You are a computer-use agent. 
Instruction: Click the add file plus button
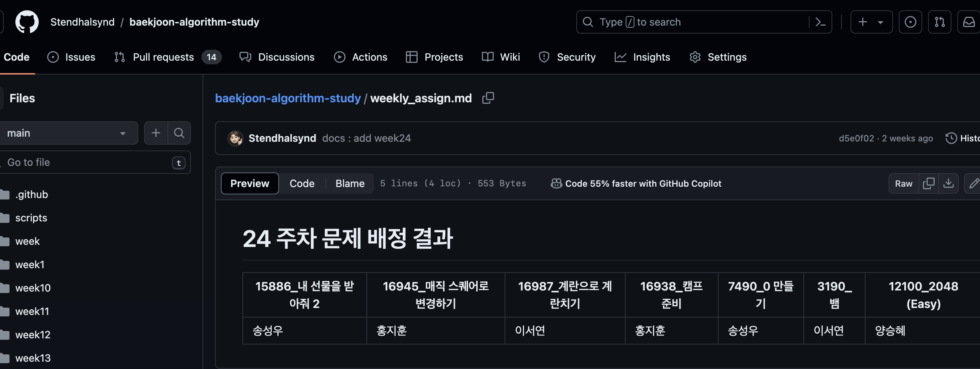pos(156,133)
